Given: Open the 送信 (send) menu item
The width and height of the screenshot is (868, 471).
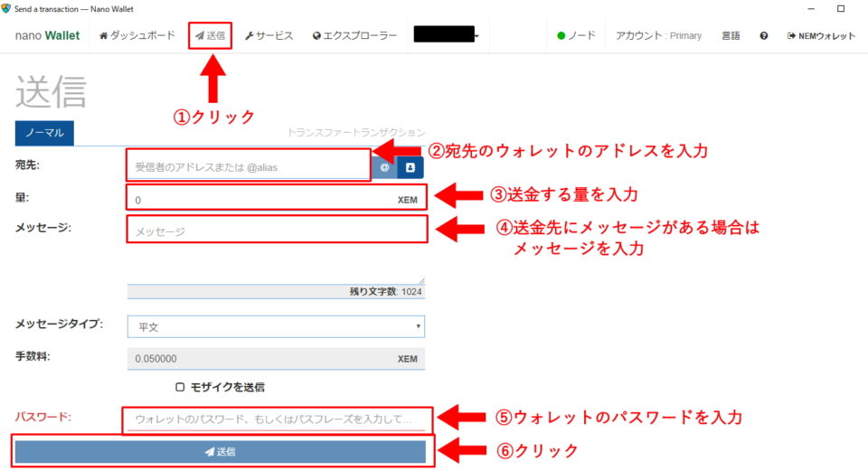Looking at the screenshot, I should [210, 35].
